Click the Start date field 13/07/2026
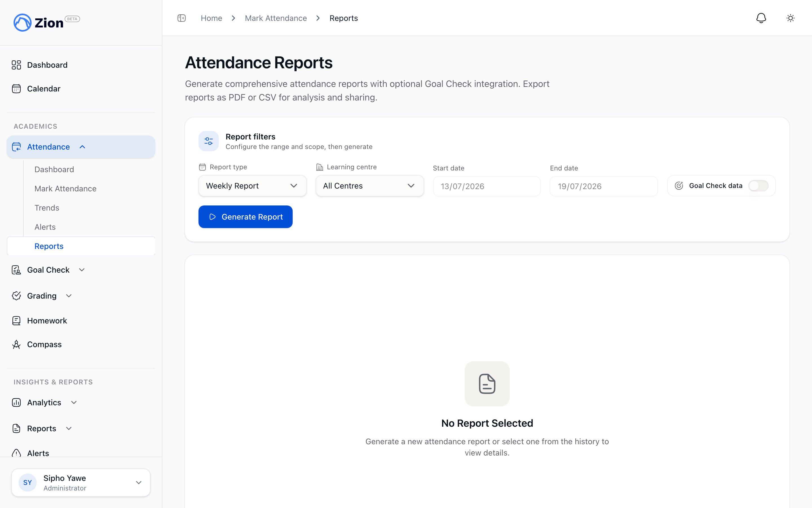Screen dimensions: 812x508 (487, 186)
